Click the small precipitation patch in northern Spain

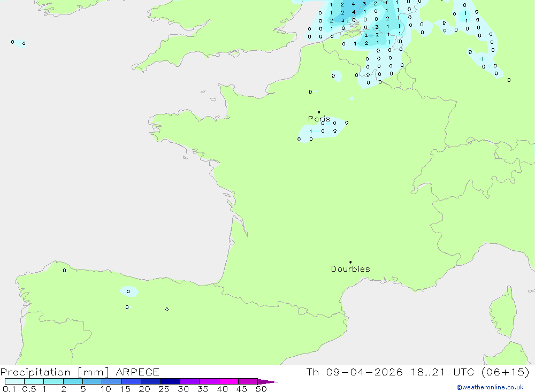(128, 291)
